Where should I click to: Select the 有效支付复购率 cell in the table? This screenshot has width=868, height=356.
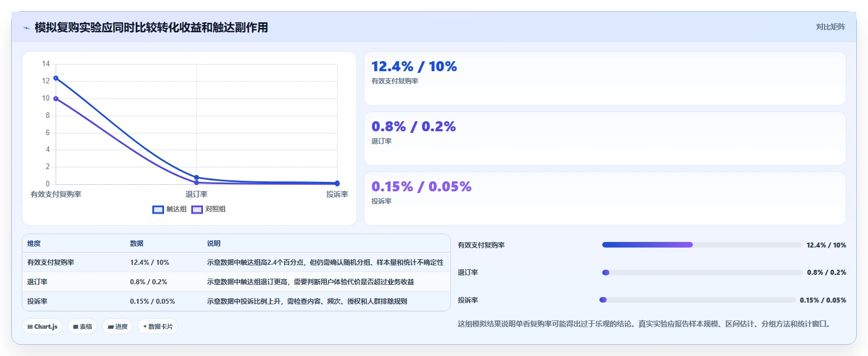pyautogui.click(x=51, y=263)
